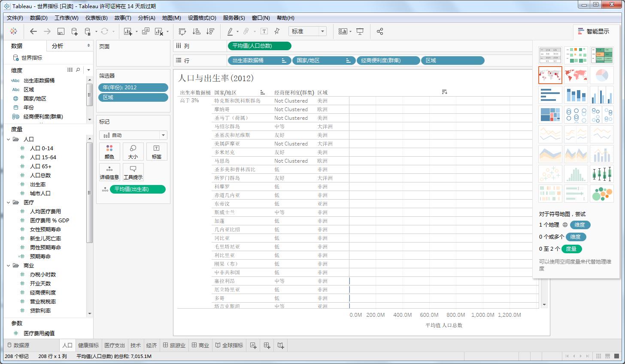This screenshot has width=625, height=364.
Task: Click the sort descending icon above the axis
Action: tap(444, 92)
